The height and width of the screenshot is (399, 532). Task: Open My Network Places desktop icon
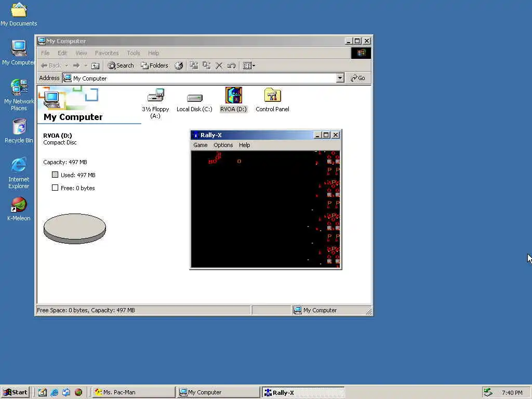click(x=19, y=95)
